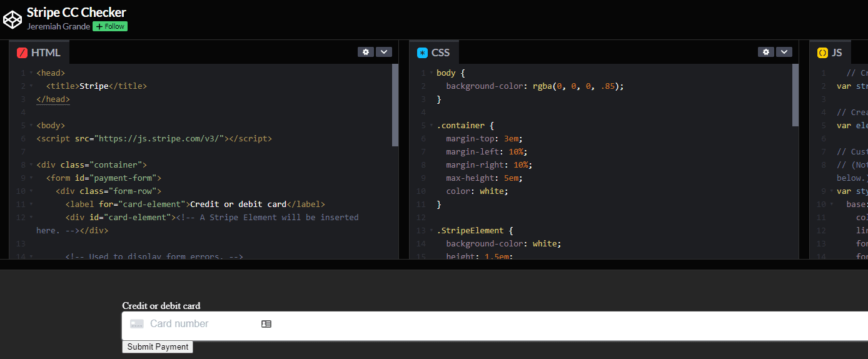Click the CodePen logo icon
This screenshot has height=359, width=868.
pos(13,19)
